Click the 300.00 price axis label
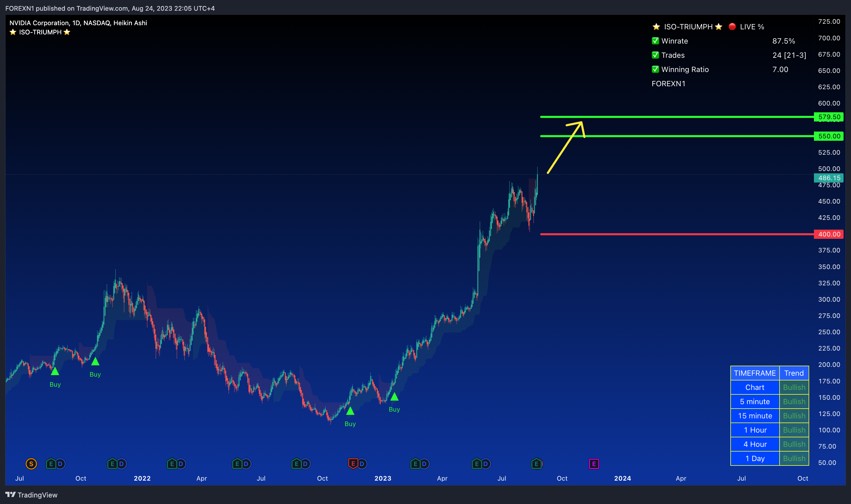 [x=829, y=299]
